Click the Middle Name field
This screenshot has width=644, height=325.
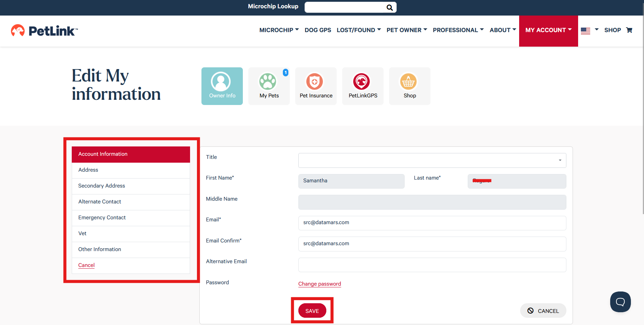click(x=432, y=202)
